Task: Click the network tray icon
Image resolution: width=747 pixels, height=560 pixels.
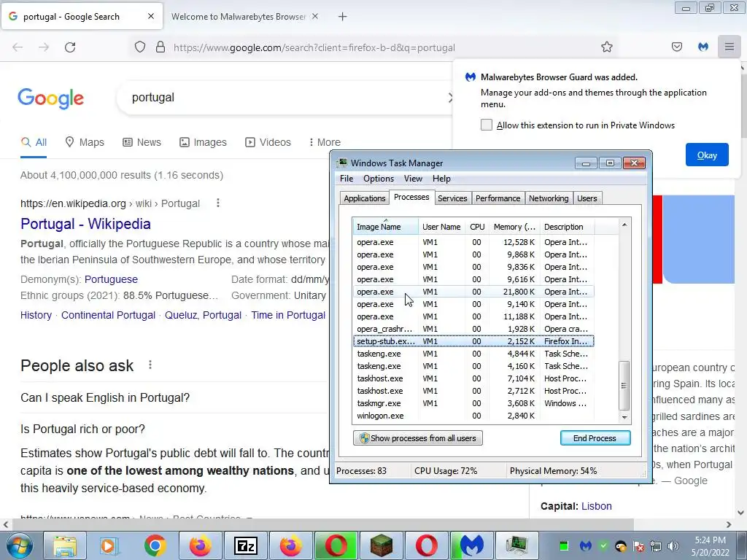Action: pos(656,546)
